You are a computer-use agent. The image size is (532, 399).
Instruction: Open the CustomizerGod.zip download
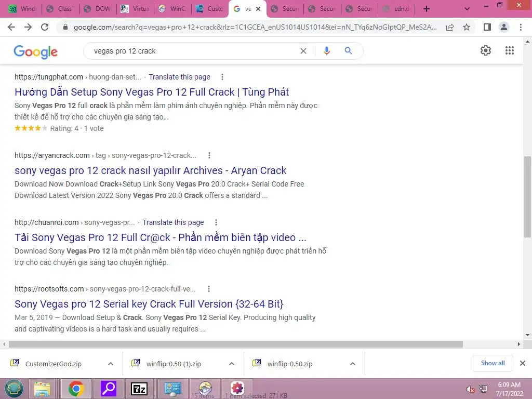pos(54,364)
